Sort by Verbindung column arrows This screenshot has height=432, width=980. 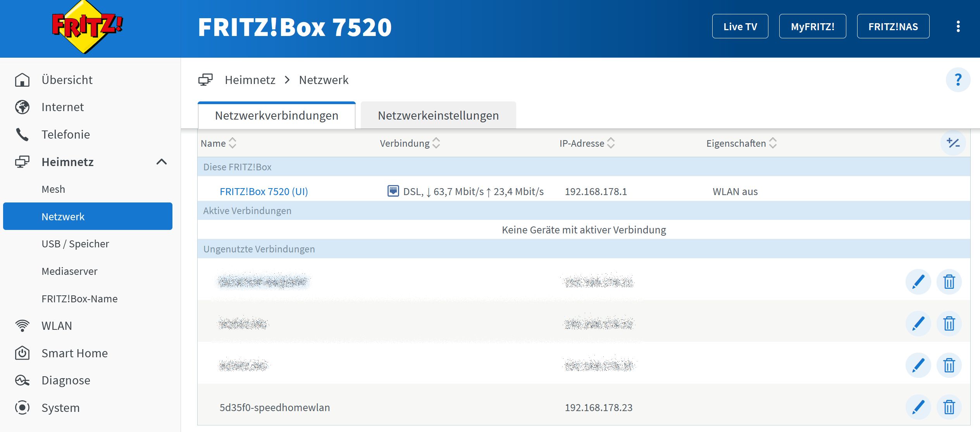pyautogui.click(x=436, y=143)
